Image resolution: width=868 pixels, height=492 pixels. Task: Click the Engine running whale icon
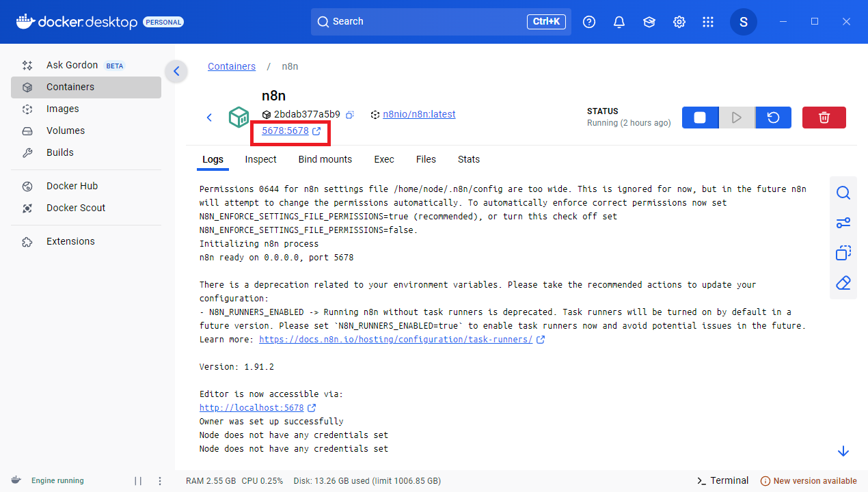(16, 480)
